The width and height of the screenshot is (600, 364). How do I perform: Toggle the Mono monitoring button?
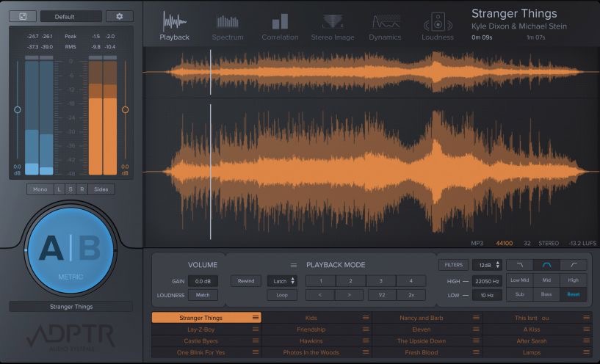40,189
